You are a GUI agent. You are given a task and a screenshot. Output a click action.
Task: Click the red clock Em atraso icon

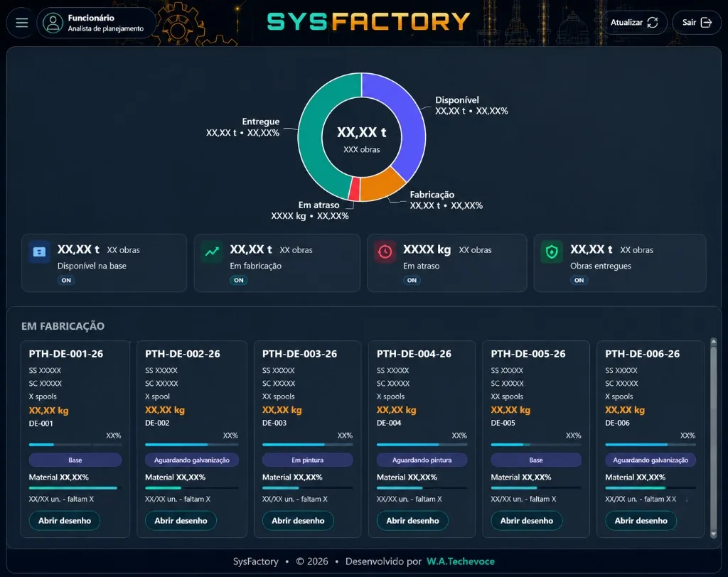[x=385, y=252]
